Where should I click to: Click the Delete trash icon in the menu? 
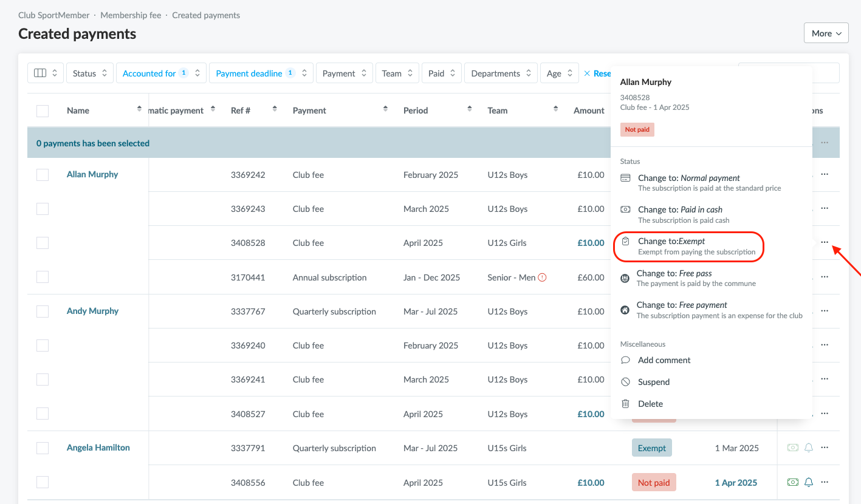coord(625,404)
